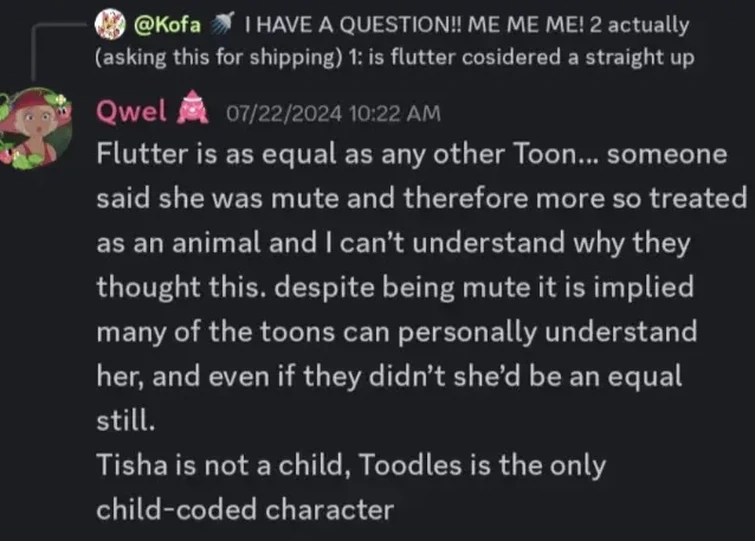Click the "child-coded character" line
Image resolution: width=755 pixels, height=541 pixels.
(245, 509)
